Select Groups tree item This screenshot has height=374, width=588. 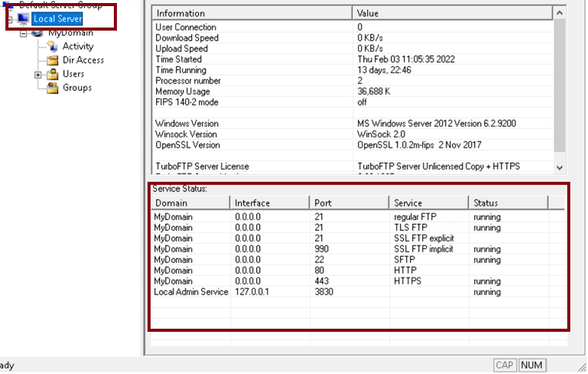click(x=77, y=88)
